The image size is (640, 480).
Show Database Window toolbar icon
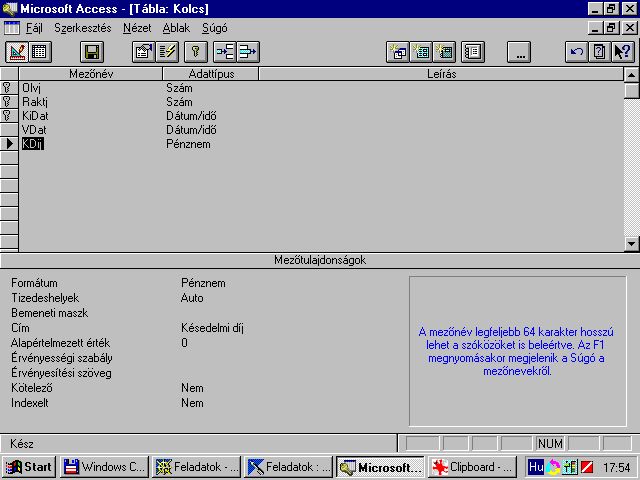click(473, 52)
